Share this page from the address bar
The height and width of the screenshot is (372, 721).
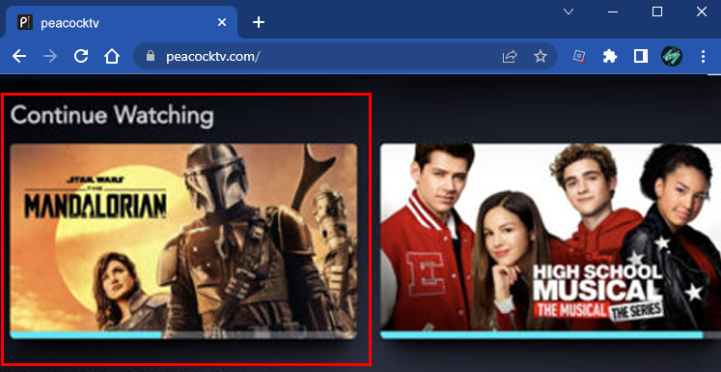(509, 57)
